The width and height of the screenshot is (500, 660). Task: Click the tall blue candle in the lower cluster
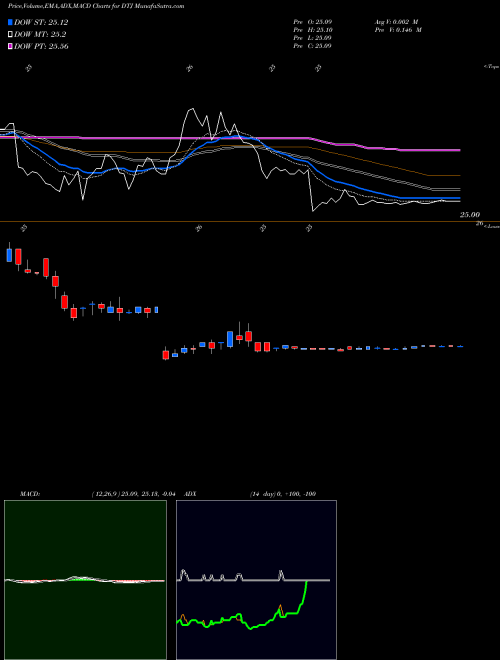coord(230,339)
